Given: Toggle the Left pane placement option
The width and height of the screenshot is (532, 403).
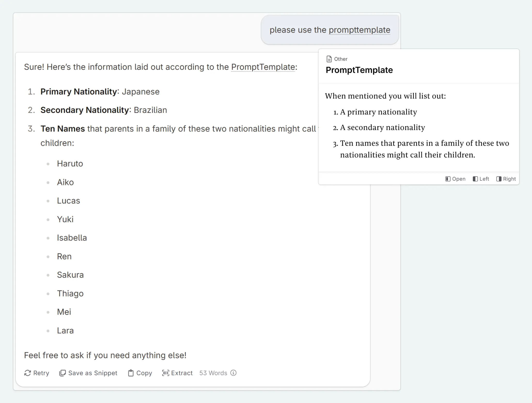Looking at the screenshot, I should coord(481,179).
